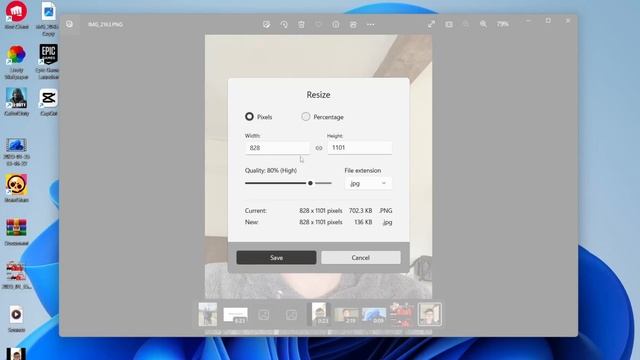Open the Epic Games Launcher desktop icon

point(48,62)
